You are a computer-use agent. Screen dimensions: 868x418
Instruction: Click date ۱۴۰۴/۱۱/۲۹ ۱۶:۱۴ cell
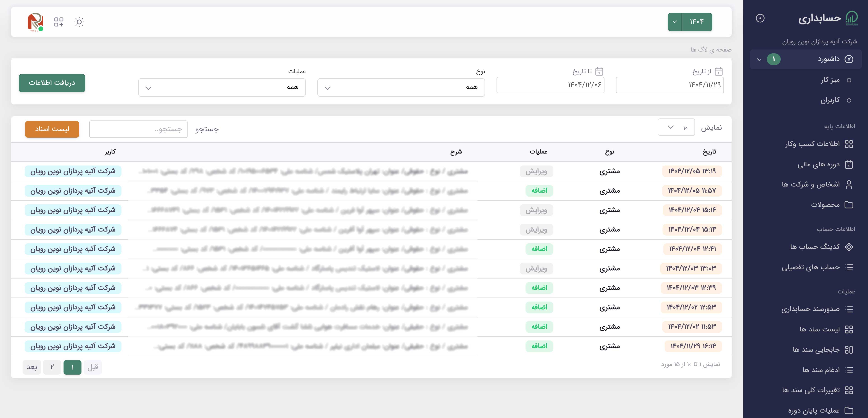click(x=693, y=346)
